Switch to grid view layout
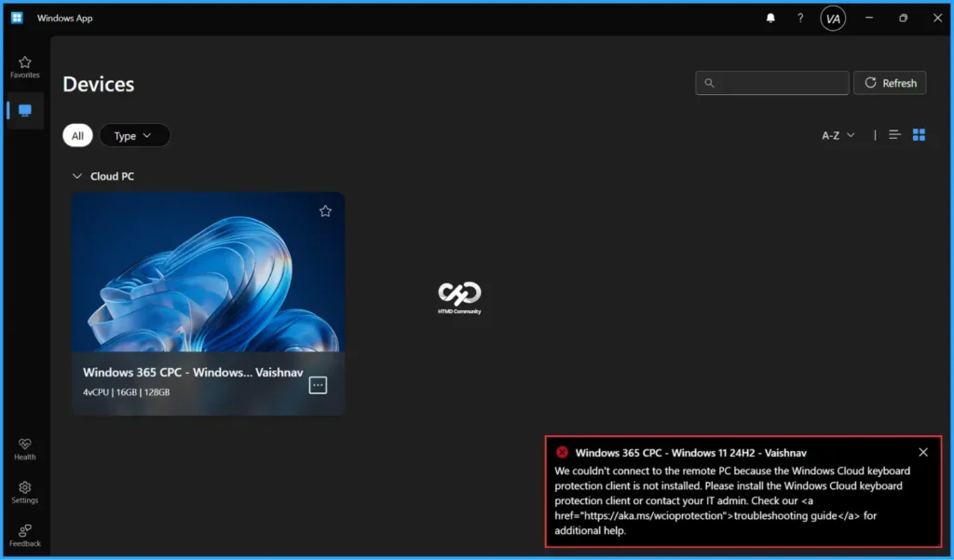This screenshot has height=560, width=954. pos(919,135)
